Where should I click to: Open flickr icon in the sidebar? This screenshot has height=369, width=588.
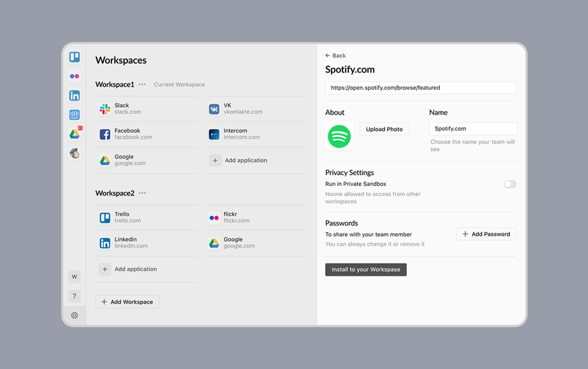(74, 76)
